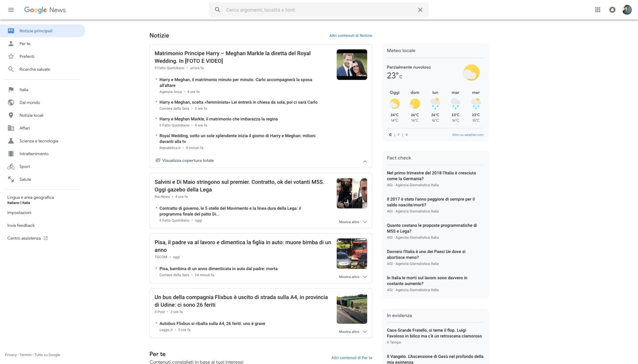The height and width of the screenshot is (364, 638).
Task: Open Impostazioni in the sidebar
Action: point(19,213)
